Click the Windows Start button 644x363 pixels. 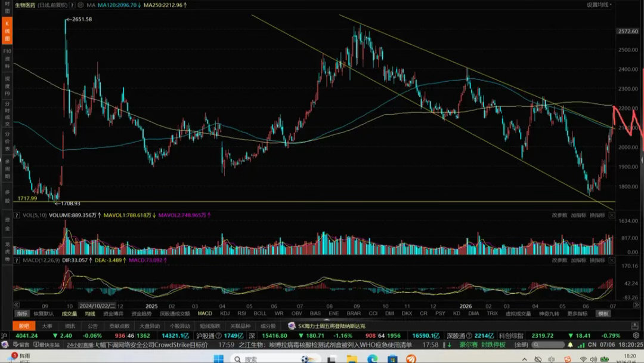pos(218,359)
